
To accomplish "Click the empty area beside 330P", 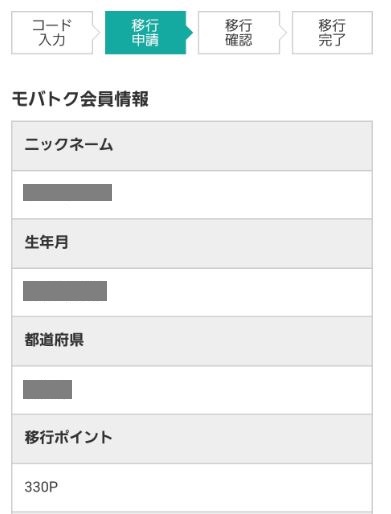I will click(215, 487).
